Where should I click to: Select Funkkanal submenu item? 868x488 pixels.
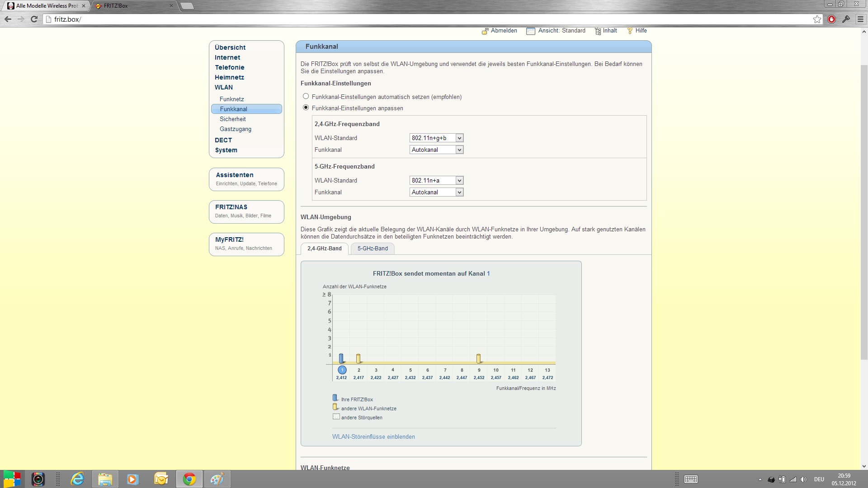click(246, 109)
